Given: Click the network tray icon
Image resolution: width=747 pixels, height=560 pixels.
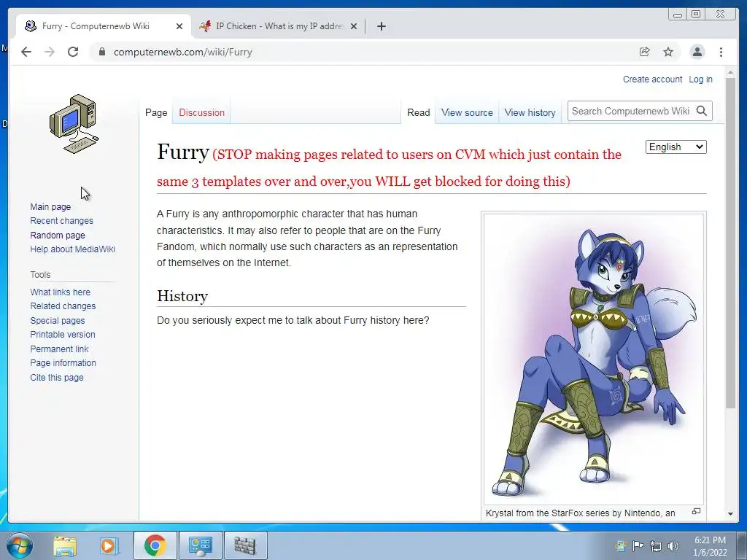Looking at the screenshot, I should (x=656, y=546).
